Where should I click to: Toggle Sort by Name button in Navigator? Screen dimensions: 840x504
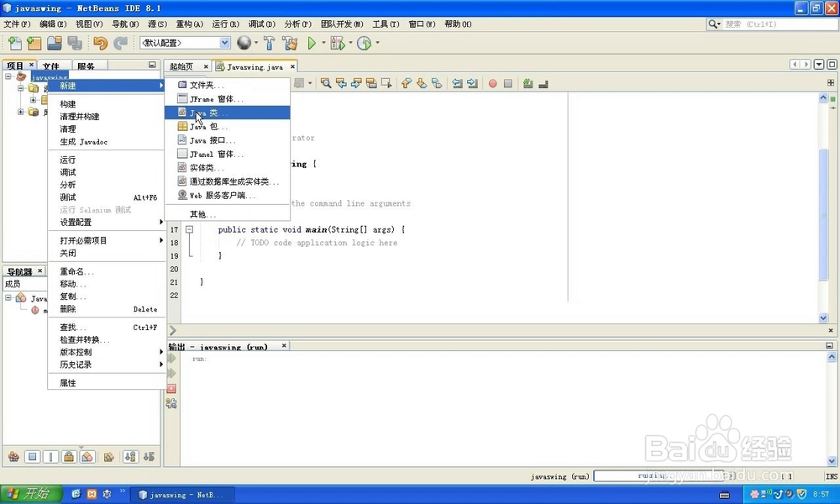(x=130, y=456)
